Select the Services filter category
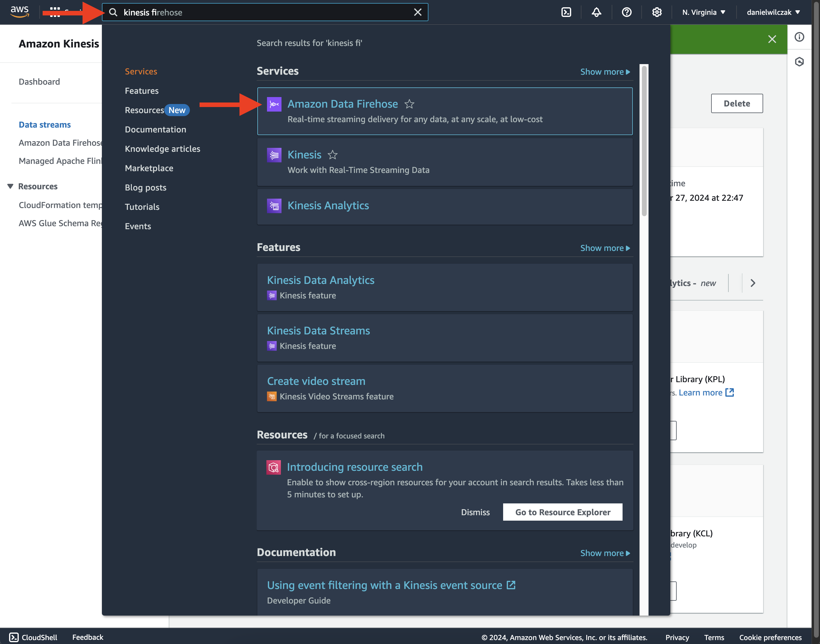The height and width of the screenshot is (644, 820). coord(141,71)
